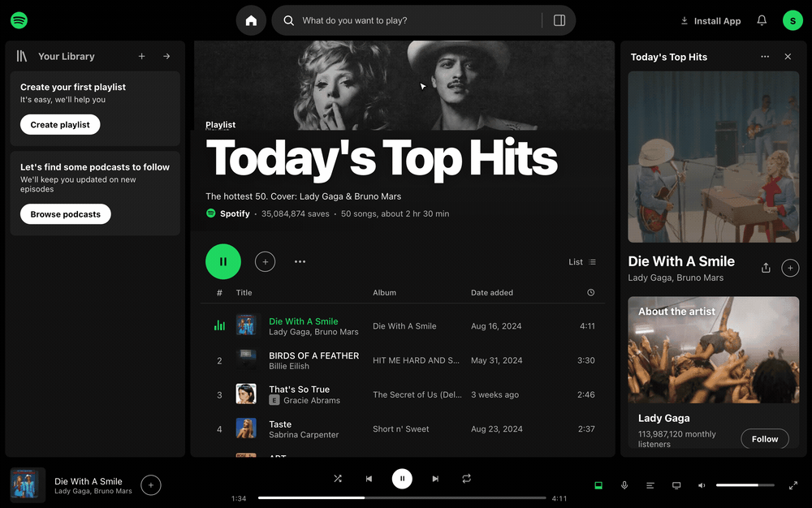This screenshot has height=508, width=812.
Task: Open more options in Now Playing panel
Action: [x=765, y=56]
